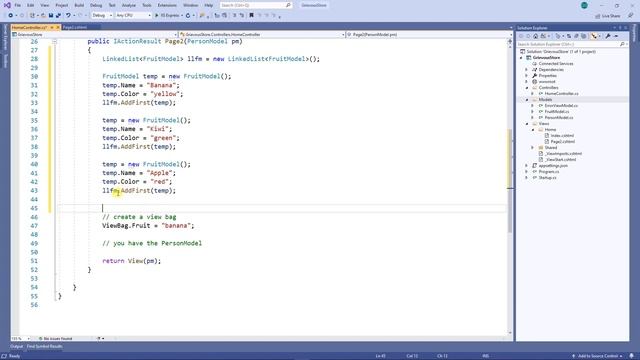Open the Output panel tab
The image size is (640, 360).
[17, 347]
